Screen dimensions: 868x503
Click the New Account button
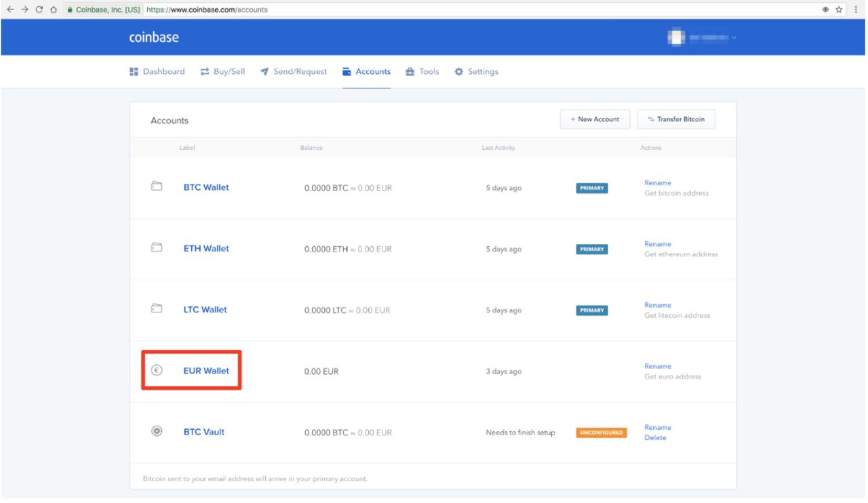pos(595,119)
